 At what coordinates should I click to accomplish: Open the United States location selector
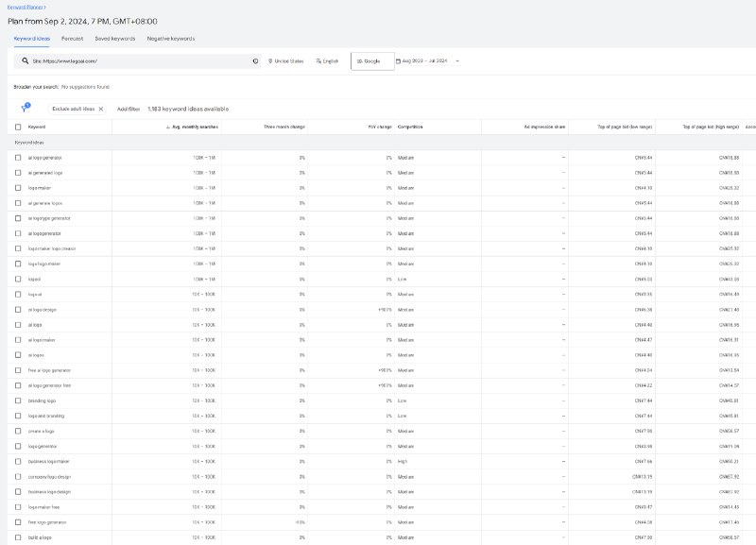(286, 61)
